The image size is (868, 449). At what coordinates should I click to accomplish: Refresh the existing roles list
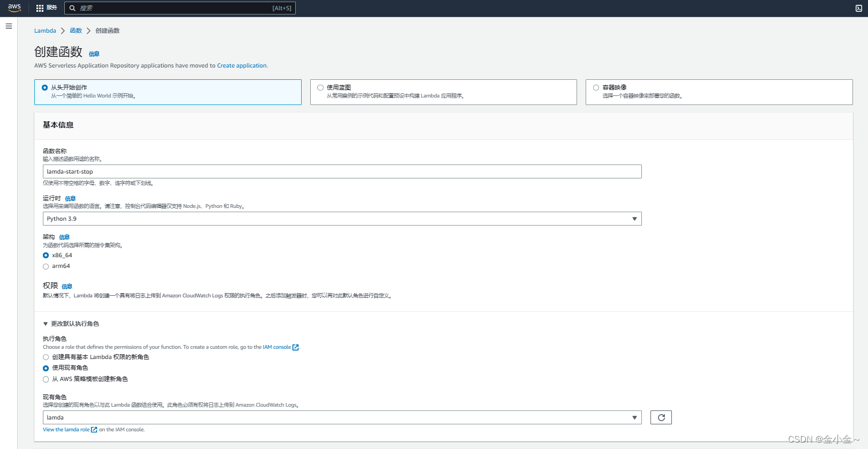click(661, 417)
